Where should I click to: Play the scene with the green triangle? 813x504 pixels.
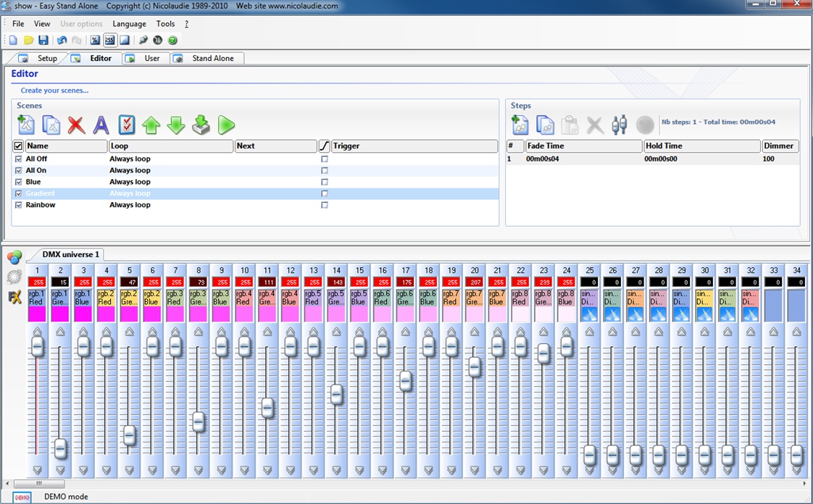click(x=226, y=125)
